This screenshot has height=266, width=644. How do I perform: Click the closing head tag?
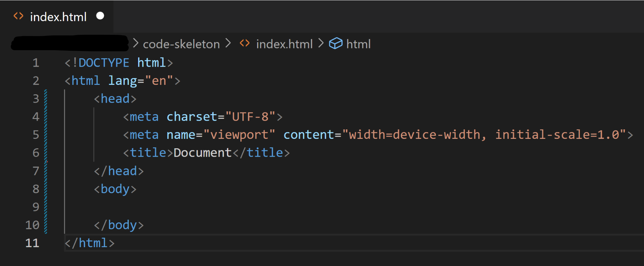click(119, 171)
